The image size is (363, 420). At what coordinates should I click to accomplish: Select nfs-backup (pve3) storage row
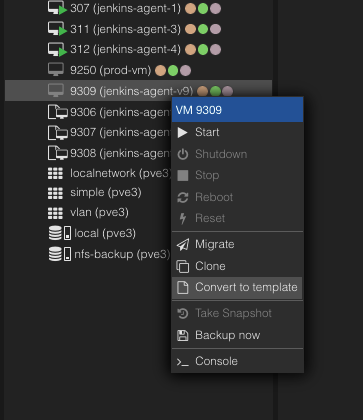coord(88,254)
